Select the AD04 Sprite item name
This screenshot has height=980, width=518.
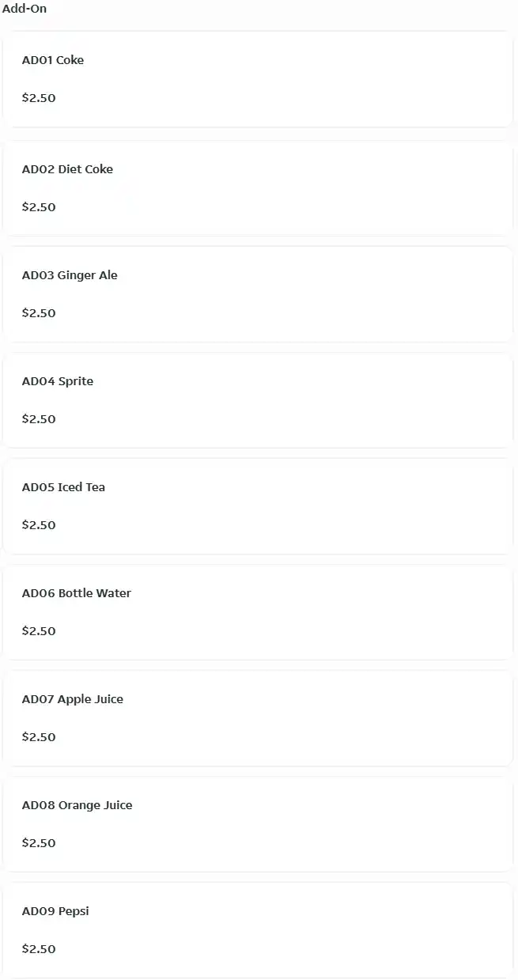coord(58,381)
